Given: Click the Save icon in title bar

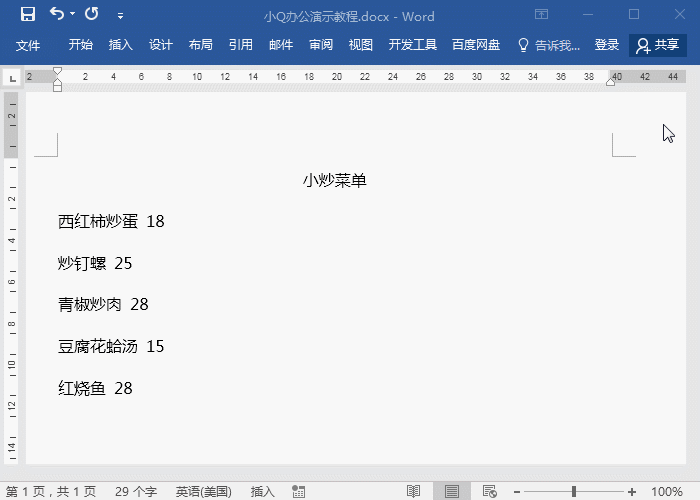Looking at the screenshot, I should 28,14.
